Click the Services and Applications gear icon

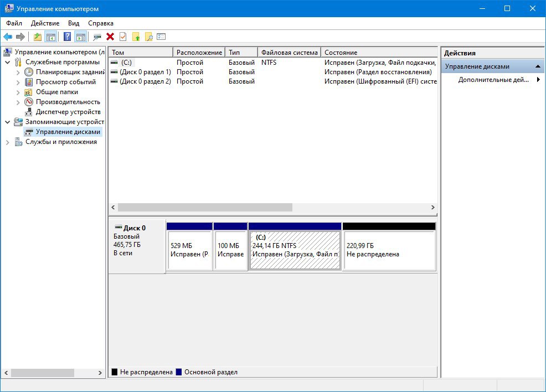pyautogui.click(x=18, y=142)
